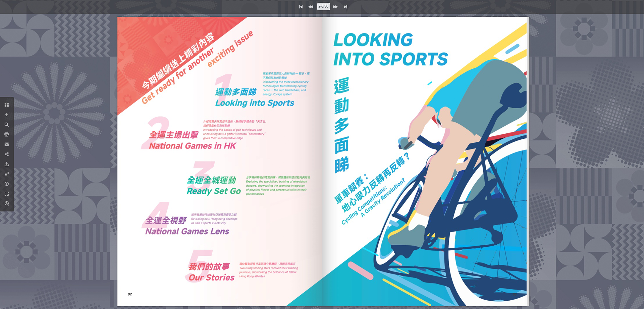Click the 2-3/30 page number field
The width and height of the screenshot is (644, 309).
323,7
